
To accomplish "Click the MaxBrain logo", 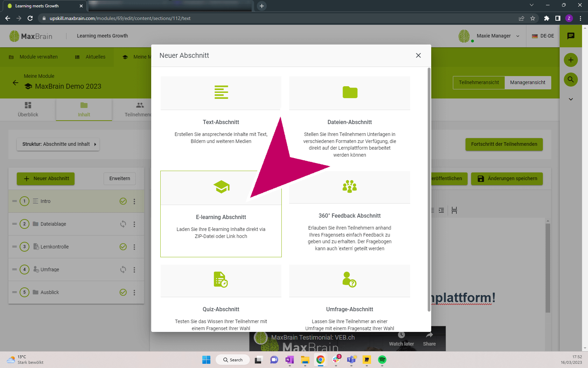I will click(31, 36).
